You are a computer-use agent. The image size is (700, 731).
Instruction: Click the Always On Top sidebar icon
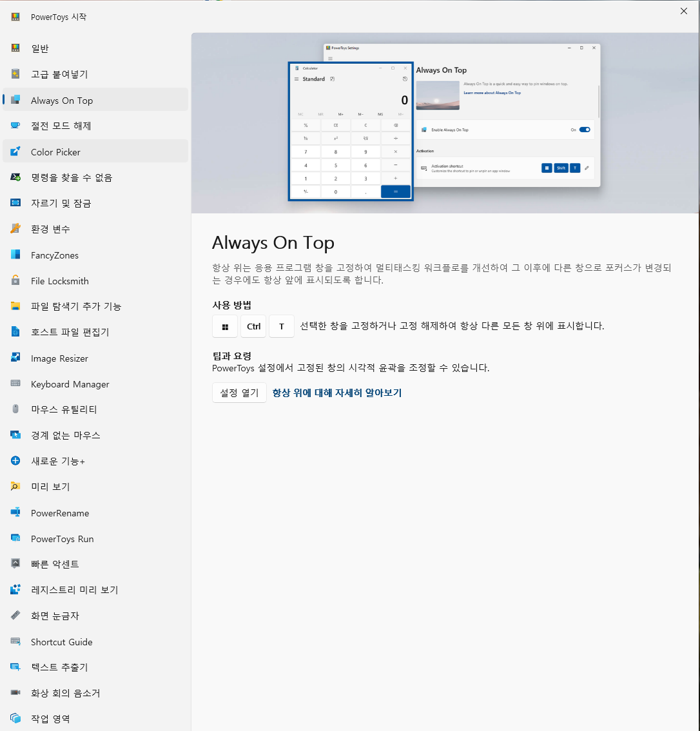[x=15, y=100]
